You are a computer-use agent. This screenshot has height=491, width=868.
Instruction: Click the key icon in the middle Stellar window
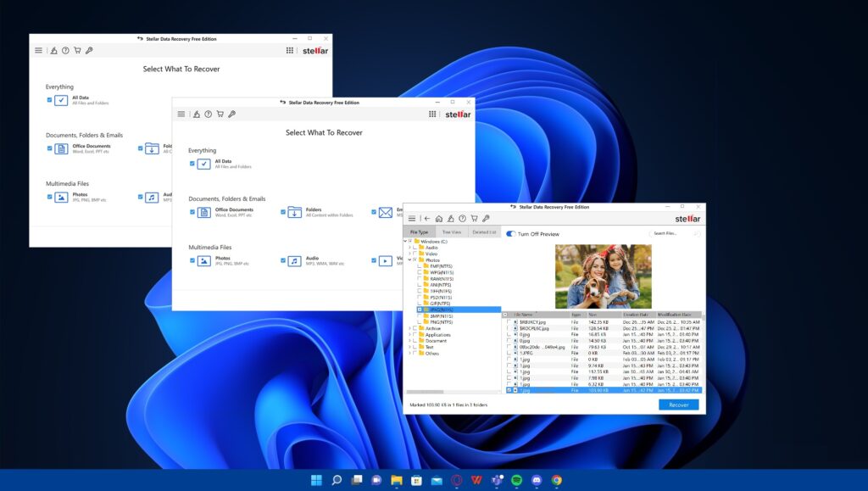click(232, 114)
